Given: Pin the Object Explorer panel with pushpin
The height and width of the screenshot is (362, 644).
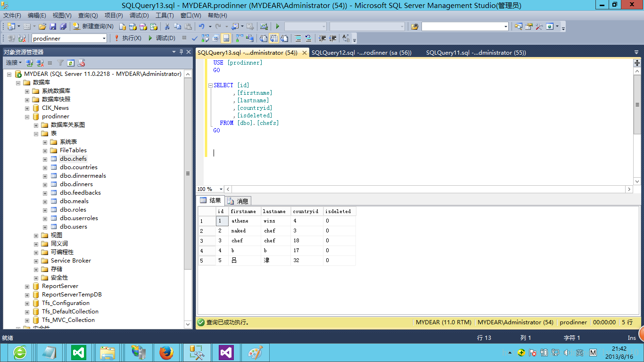Looking at the screenshot, I should (181, 52).
